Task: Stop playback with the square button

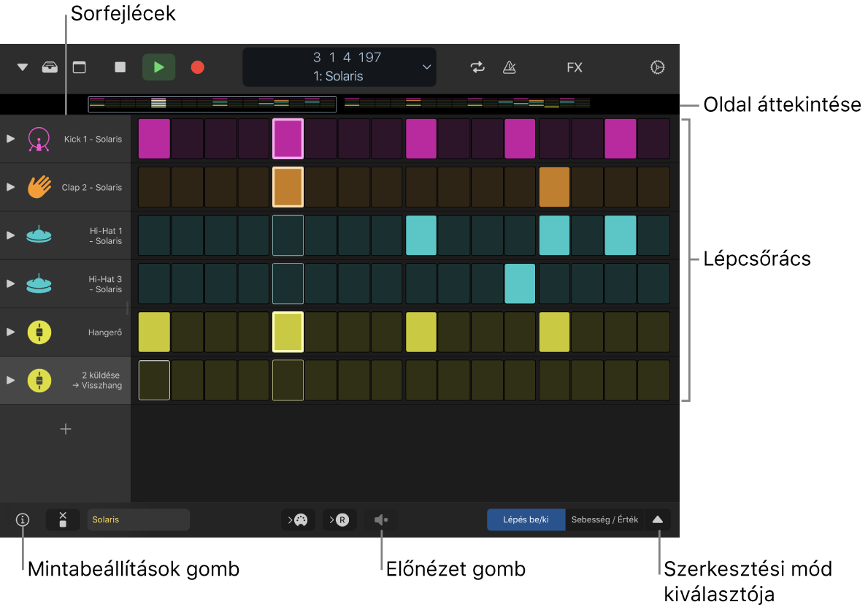Action: (120, 68)
